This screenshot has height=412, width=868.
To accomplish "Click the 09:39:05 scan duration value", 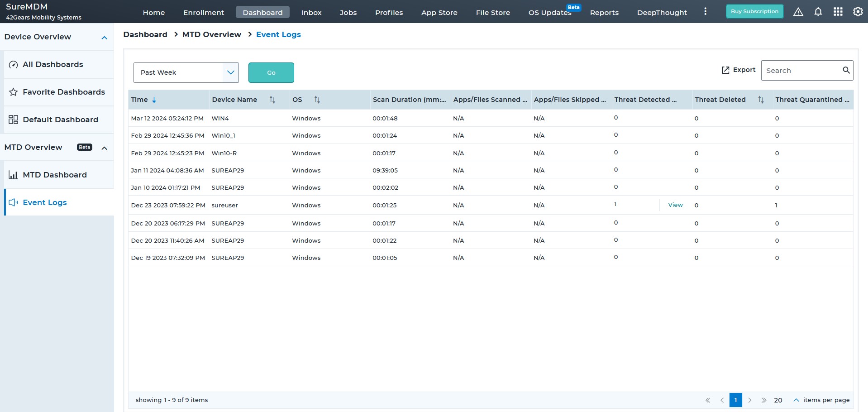I will tap(385, 170).
